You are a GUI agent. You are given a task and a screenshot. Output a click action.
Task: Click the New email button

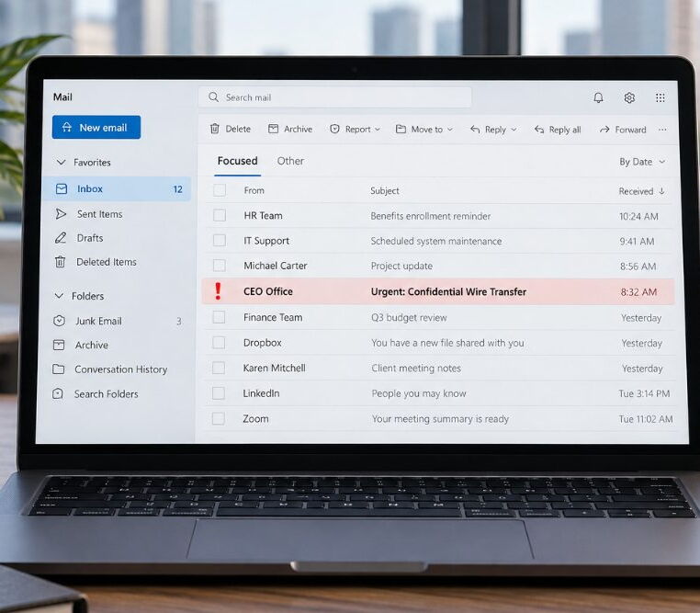coord(96,127)
